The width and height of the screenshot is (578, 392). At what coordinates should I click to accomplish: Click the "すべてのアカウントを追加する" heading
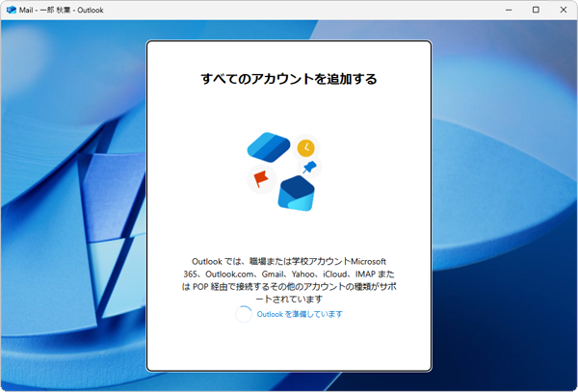tap(289, 79)
